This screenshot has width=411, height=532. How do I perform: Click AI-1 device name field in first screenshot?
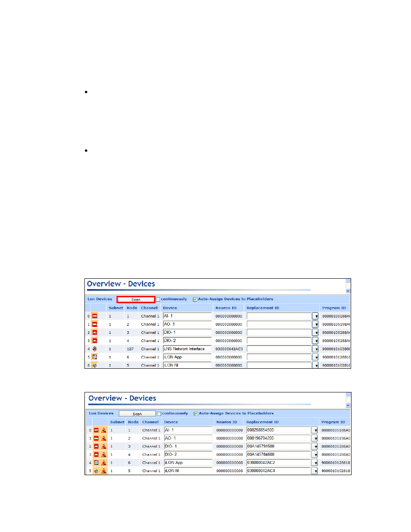[x=187, y=316]
